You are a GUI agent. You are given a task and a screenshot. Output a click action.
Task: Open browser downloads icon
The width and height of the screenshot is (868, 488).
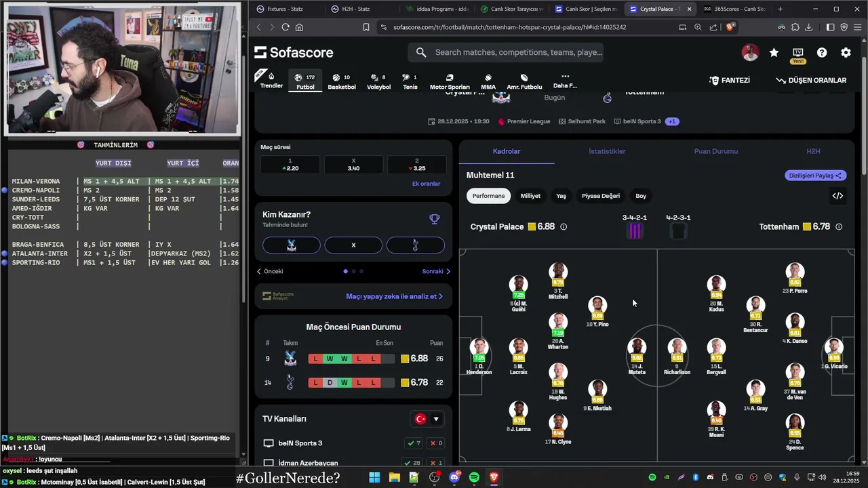click(x=808, y=27)
